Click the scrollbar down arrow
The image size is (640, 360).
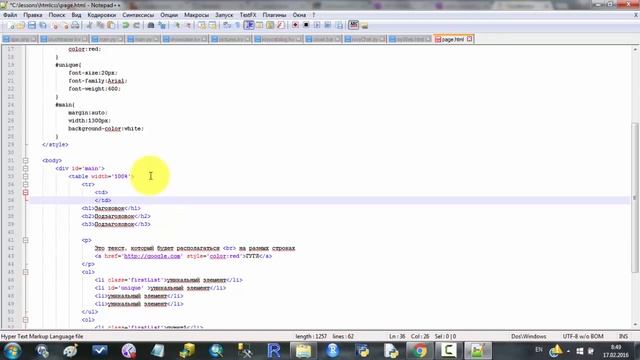click(635, 324)
